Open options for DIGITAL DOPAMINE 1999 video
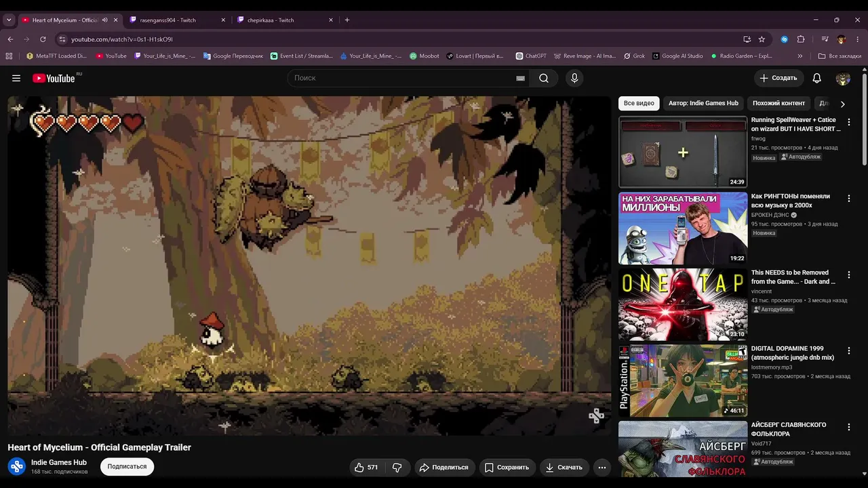Viewport: 868px width, 488px height. click(x=848, y=350)
